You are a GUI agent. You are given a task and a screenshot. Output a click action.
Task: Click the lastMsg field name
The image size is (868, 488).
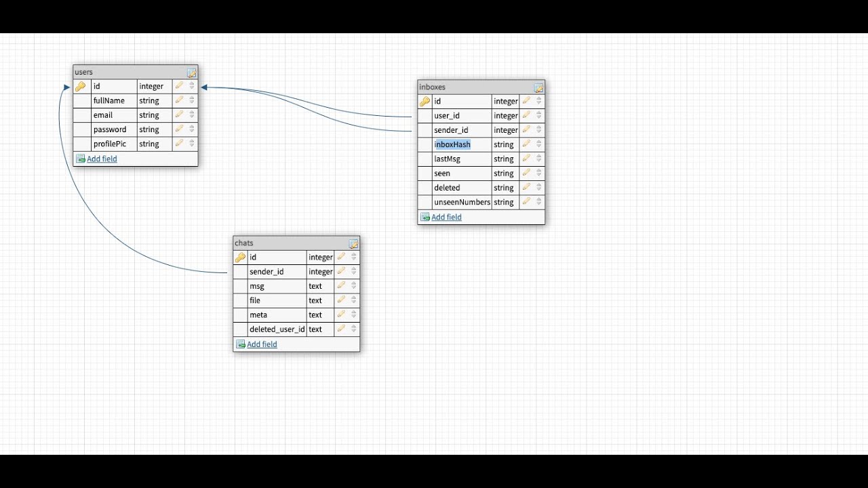[x=448, y=159]
